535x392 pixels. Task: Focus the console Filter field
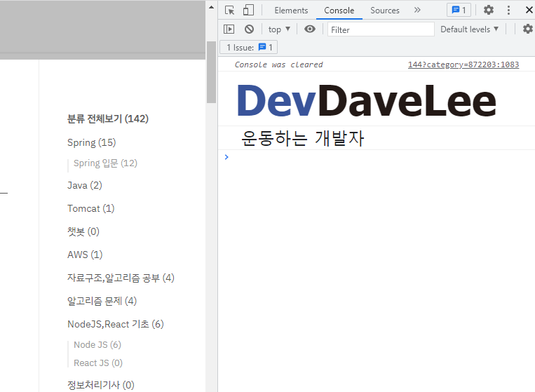[x=381, y=29]
